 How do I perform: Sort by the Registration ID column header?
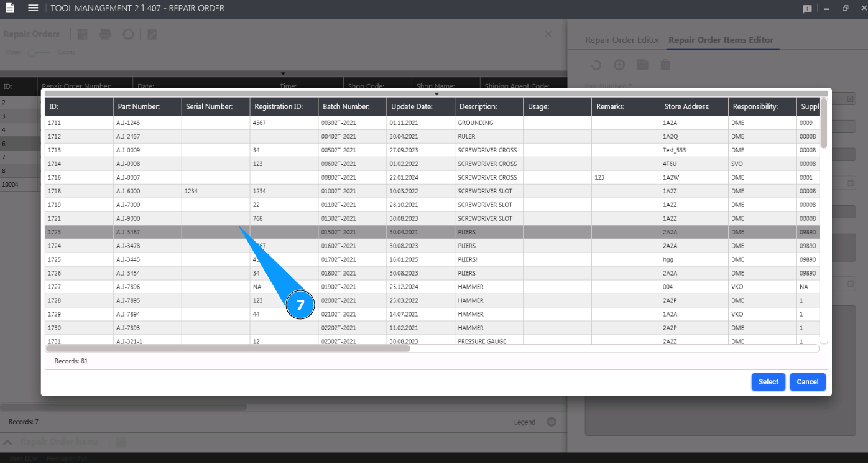[284, 107]
